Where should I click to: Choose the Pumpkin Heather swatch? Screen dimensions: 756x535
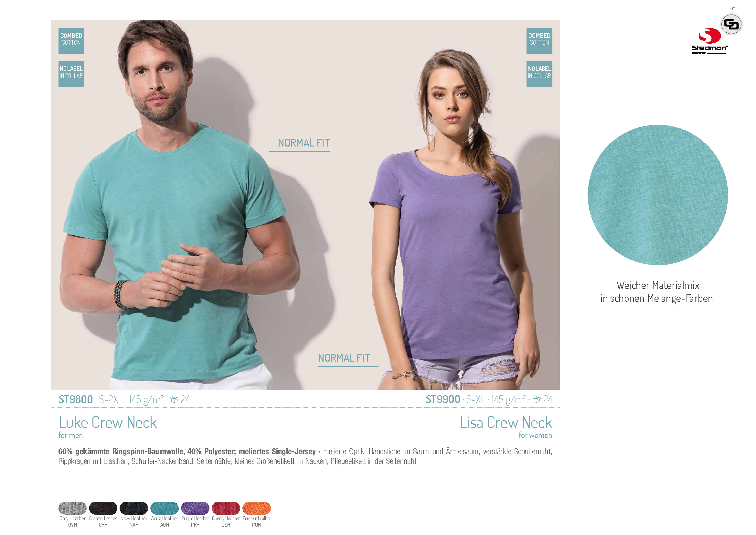[257, 508]
